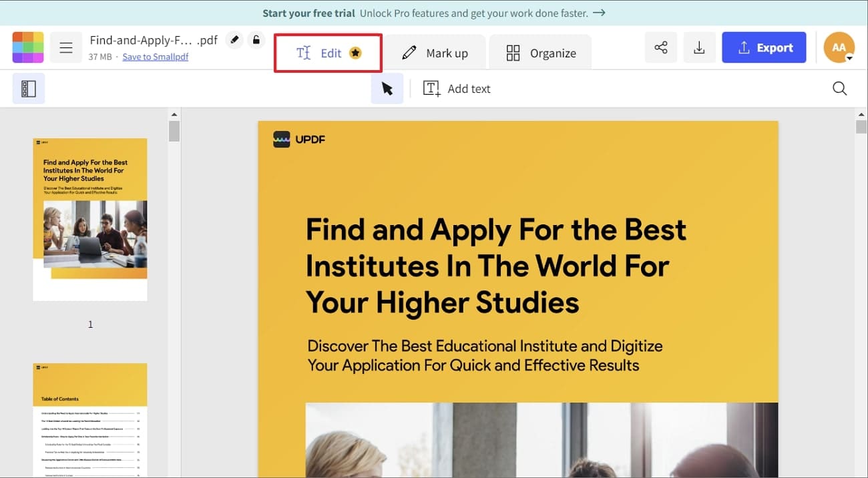Download the PDF file
The height and width of the screenshot is (478, 868).
click(x=699, y=47)
